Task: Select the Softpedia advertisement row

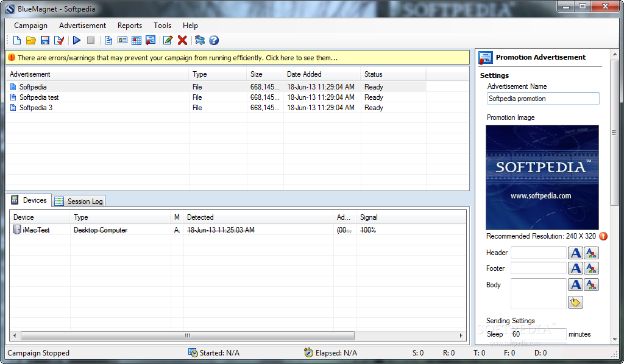Action: point(216,86)
